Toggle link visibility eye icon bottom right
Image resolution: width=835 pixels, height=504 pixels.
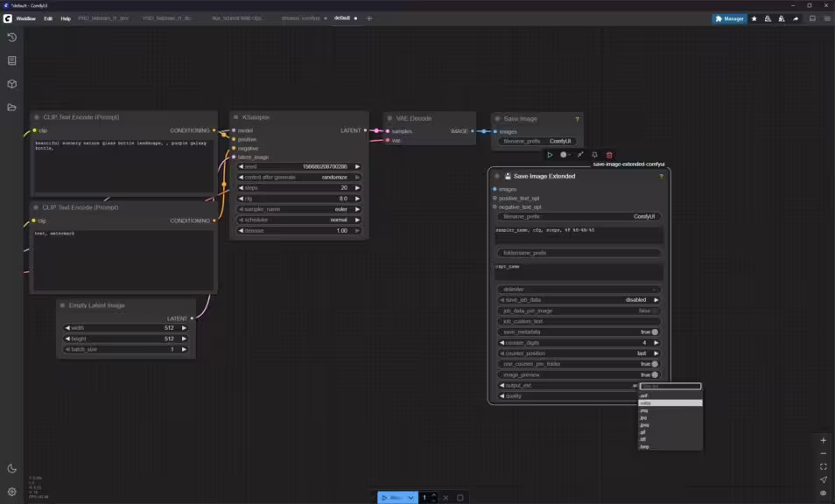[824, 493]
